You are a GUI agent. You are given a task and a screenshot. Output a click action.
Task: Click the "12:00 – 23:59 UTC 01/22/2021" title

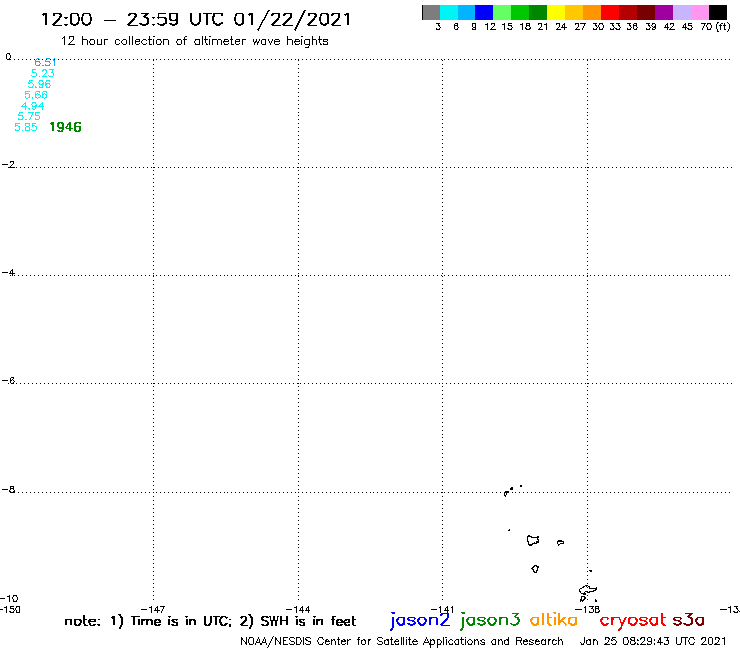[x=196, y=20]
